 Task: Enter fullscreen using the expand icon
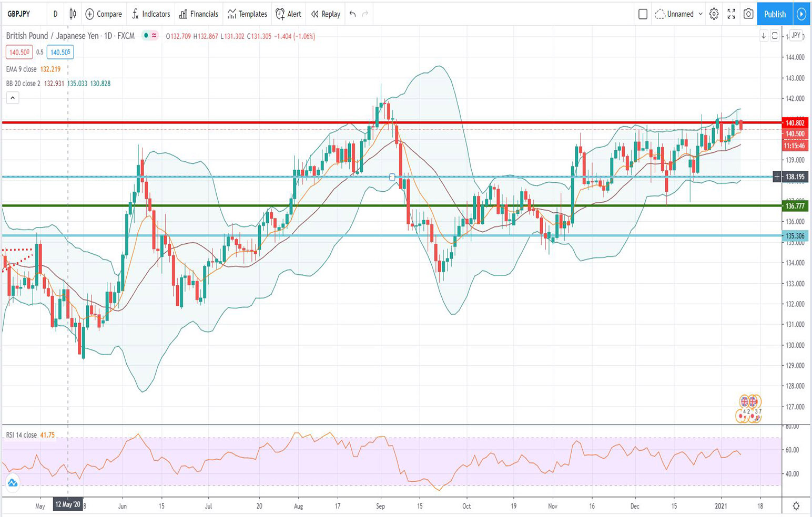pyautogui.click(x=732, y=15)
